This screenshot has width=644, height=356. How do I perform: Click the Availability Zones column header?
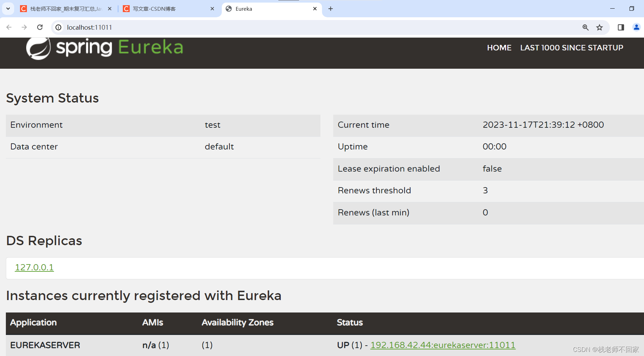pos(237,322)
